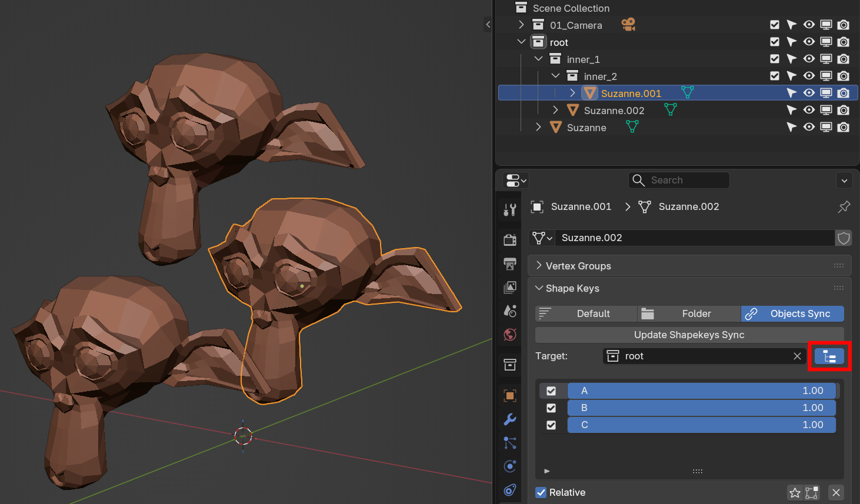Open the Tool properties tab
This screenshot has width=860, height=504.
pos(510,209)
